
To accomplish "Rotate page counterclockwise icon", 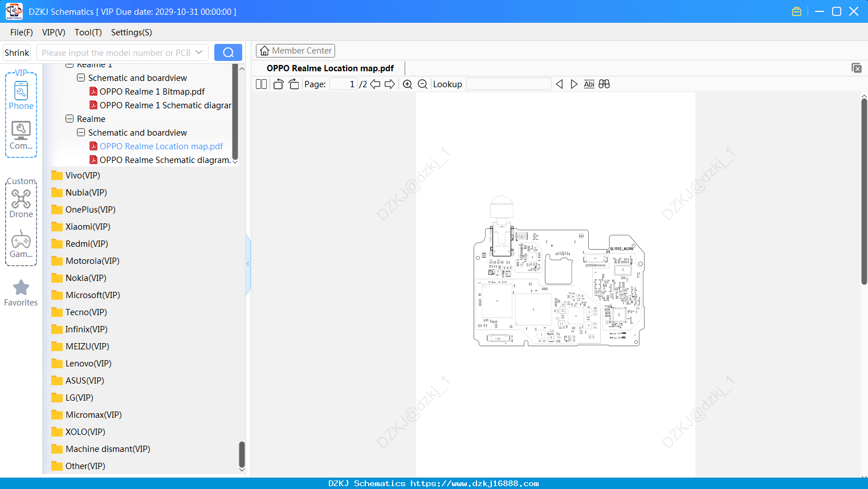I will coord(278,84).
